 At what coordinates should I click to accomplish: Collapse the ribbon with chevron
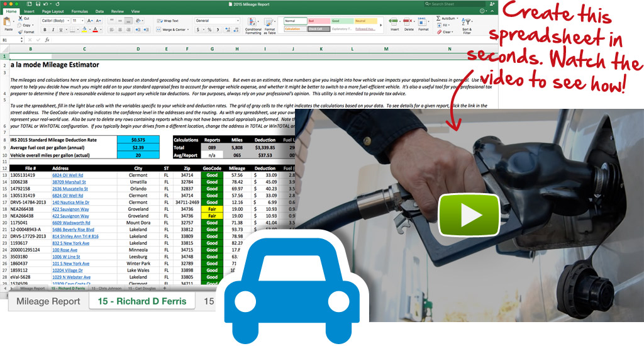click(x=492, y=11)
